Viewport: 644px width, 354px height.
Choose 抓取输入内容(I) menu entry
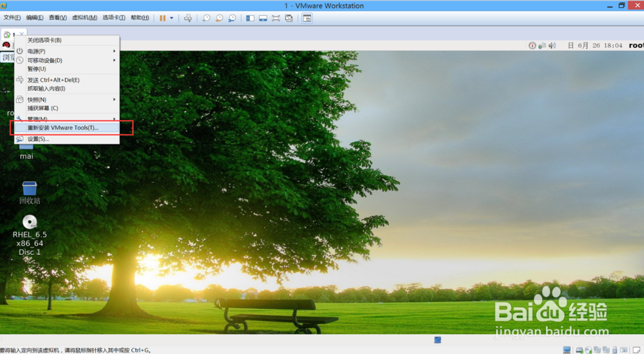(67, 89)
